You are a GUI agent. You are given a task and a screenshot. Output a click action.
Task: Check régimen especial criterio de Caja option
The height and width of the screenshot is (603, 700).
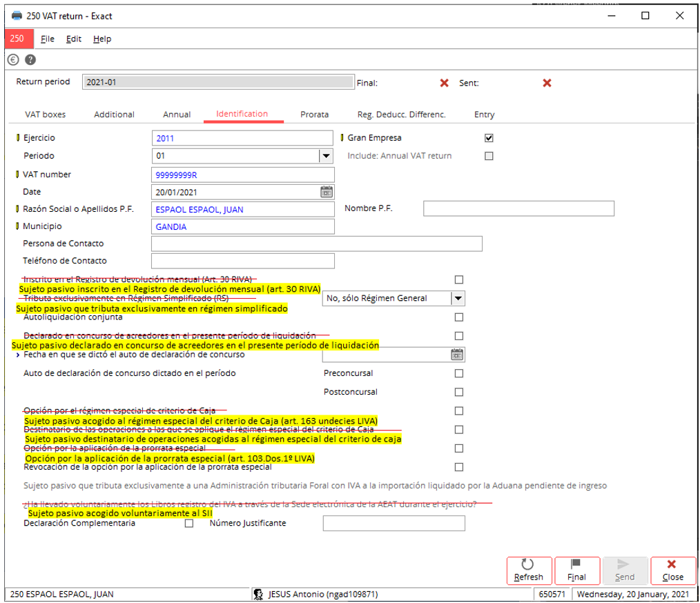pos(459,411)
